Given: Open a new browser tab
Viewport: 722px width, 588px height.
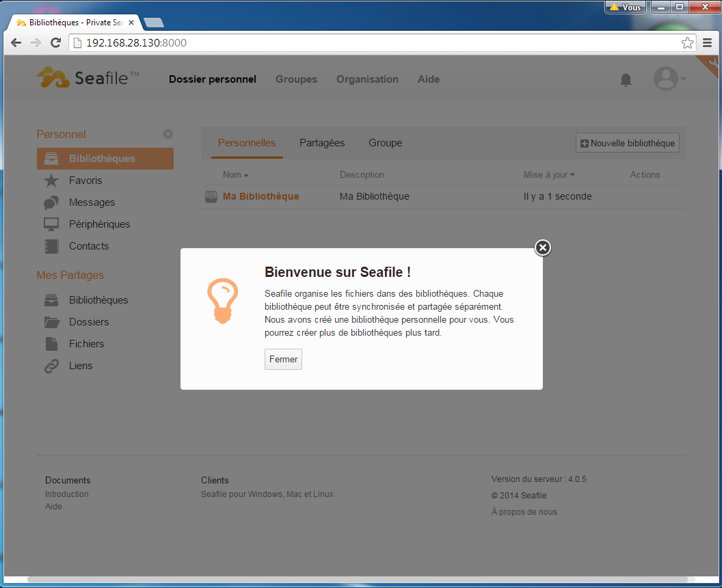Looking at the screenshot, I should click(x=154, y=23).
